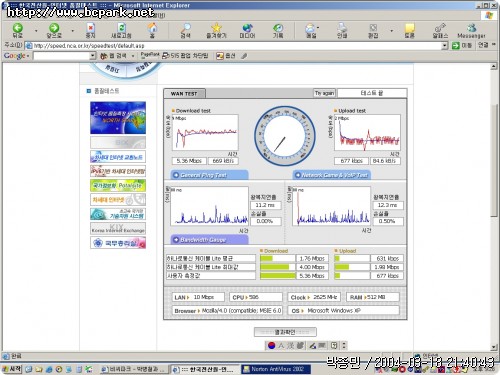Open the Media toolbar icon
The width and height of the screenshot is (500, 375).
click(x=247, y=30)
